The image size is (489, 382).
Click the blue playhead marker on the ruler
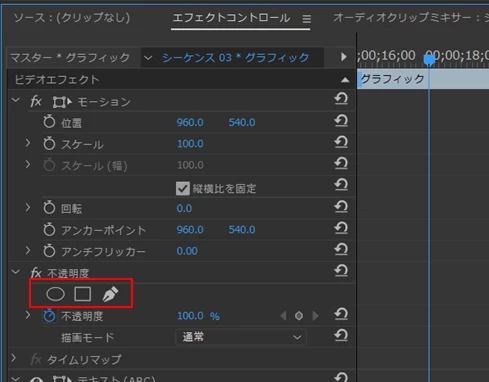[x=429, y=60]
